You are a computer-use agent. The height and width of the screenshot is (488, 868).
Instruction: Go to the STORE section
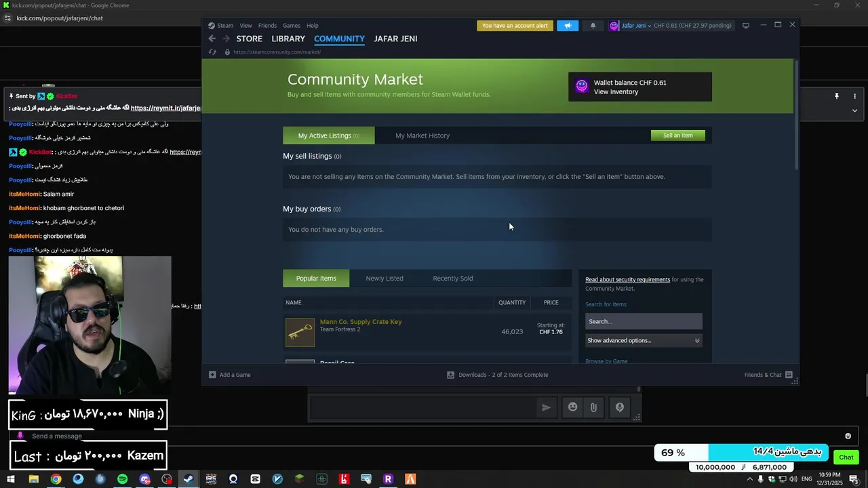(250, 39)
